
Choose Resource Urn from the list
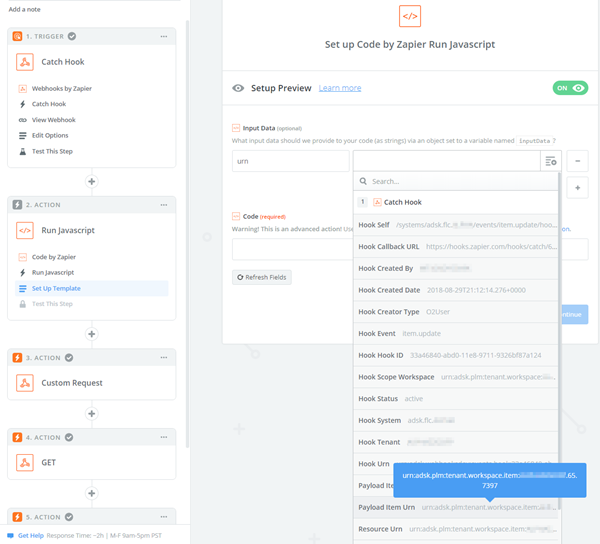coord(456,529)
